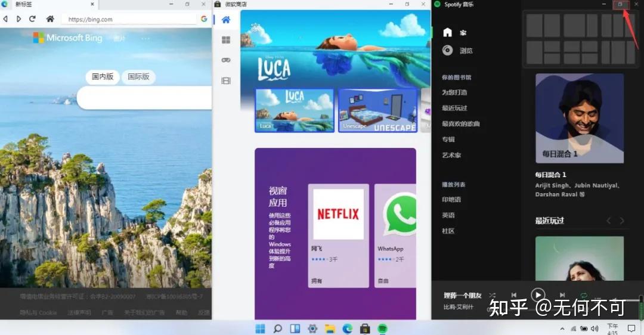Screen dimensions: 644x335
Task: Open the WhatsApp app card
Action: tap(395, 235)
